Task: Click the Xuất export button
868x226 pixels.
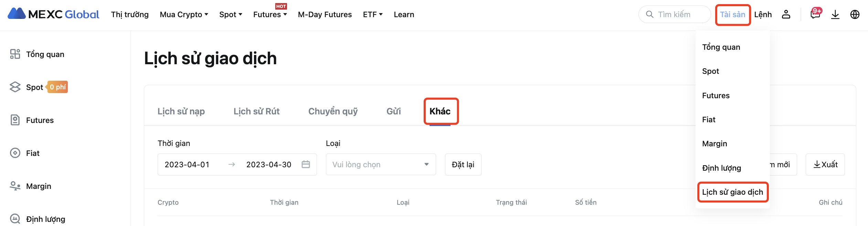Action: [825, 165]
